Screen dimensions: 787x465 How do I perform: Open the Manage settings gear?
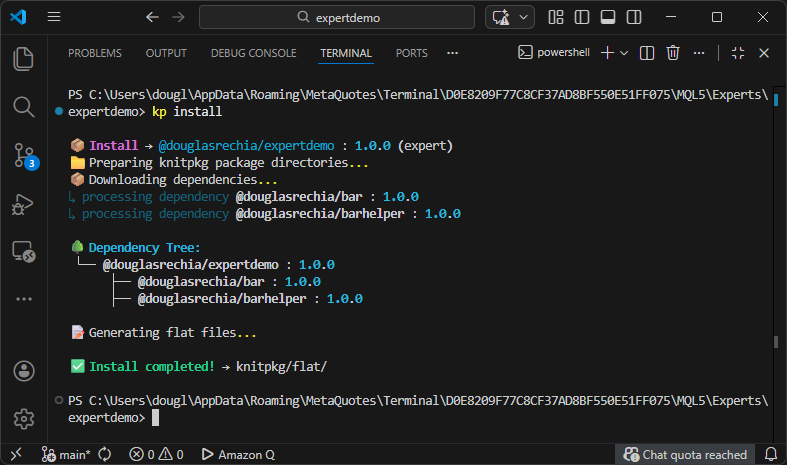point(24,418)
